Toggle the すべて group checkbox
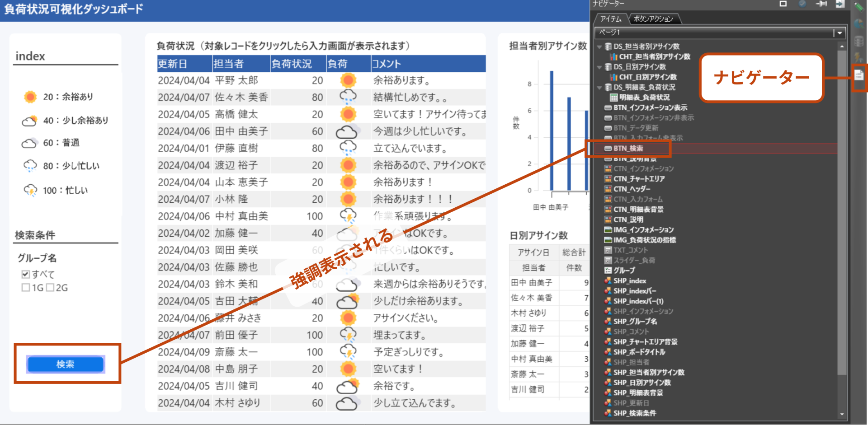 (x=26, y=274)
